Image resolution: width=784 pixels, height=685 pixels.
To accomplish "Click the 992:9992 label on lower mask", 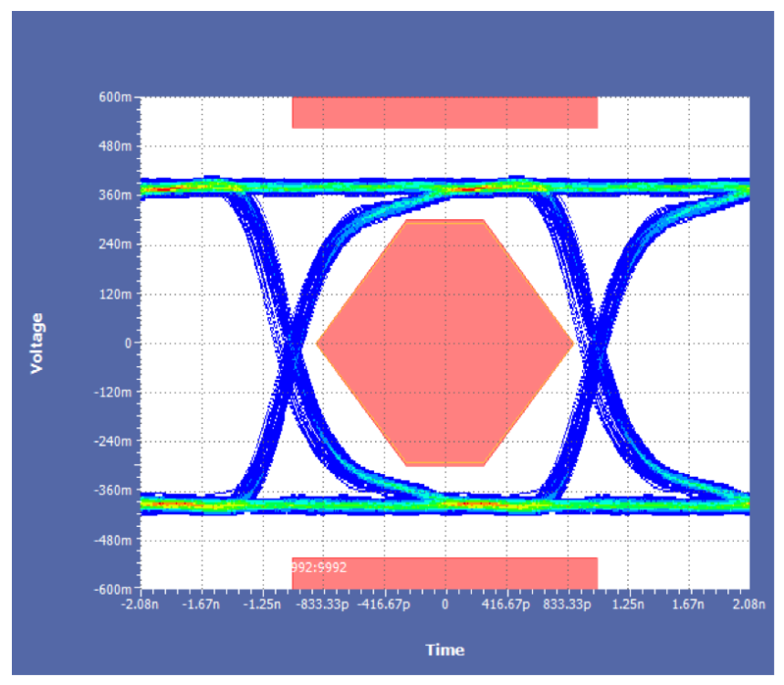I will coord(319,567).
